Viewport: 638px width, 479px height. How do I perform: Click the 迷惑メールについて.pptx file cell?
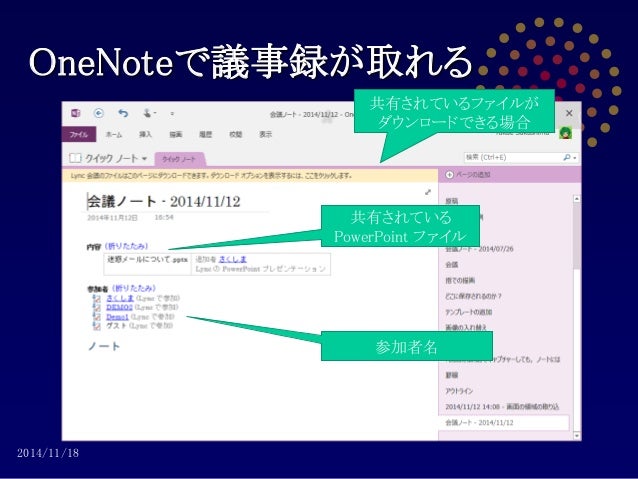[147, 264]
